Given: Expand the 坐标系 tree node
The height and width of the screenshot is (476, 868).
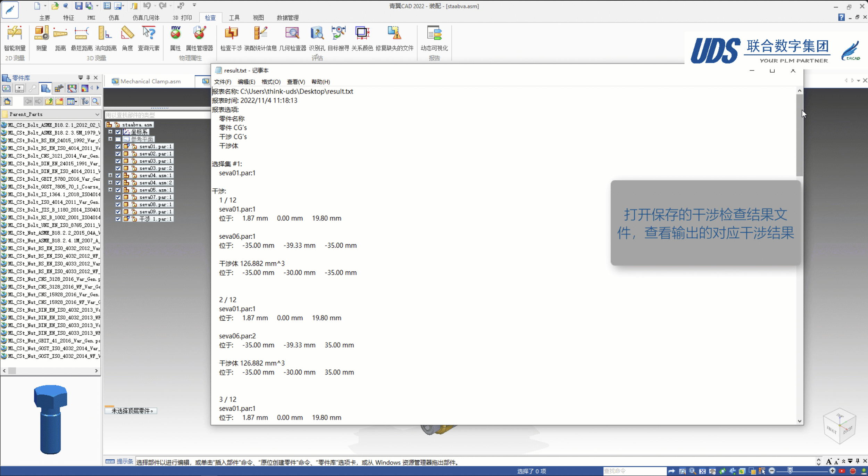Looking at the screenshot, I should [110, 132].
